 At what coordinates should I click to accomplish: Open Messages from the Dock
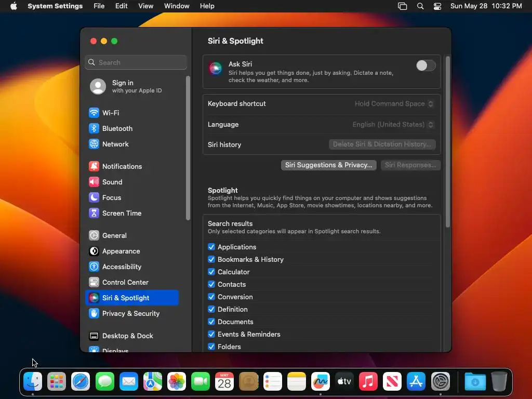[104, 381]
